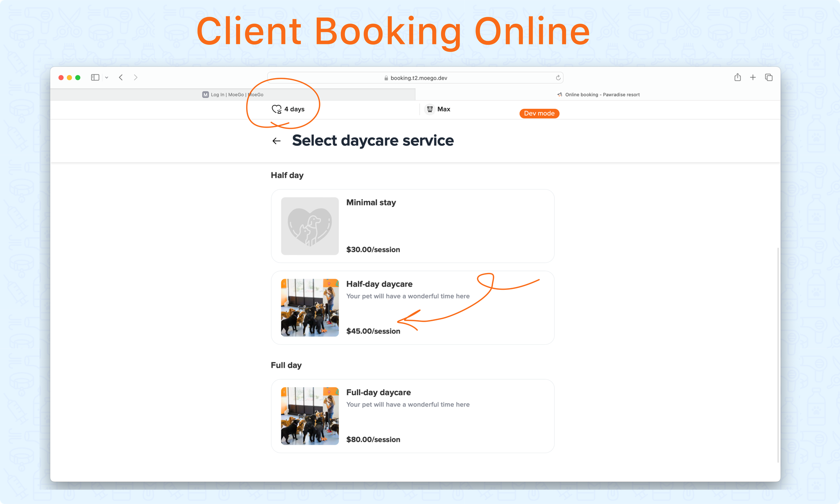The width and height of the screenshot is (840, 504).
Task: Switch to Online booking Pawradise resort tab
Action: tap(598, 94)
